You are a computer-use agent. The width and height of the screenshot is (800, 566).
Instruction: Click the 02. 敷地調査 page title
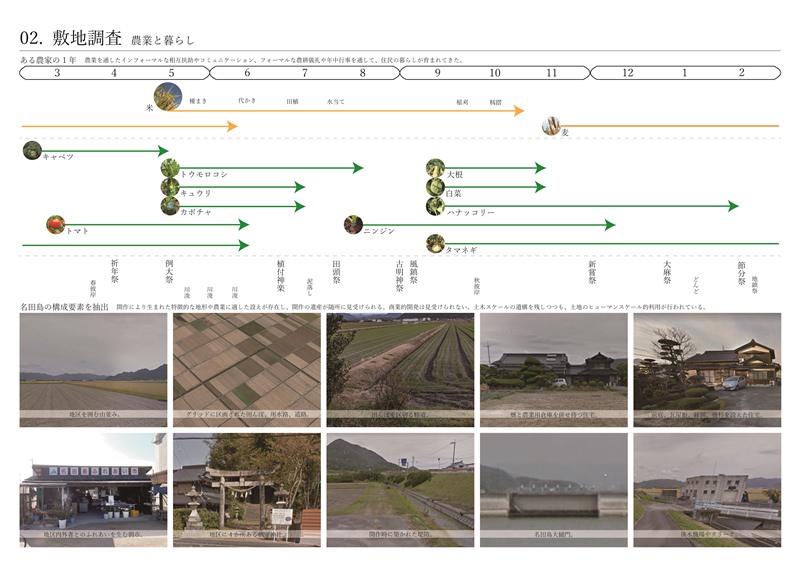click(x=71, y=38)
